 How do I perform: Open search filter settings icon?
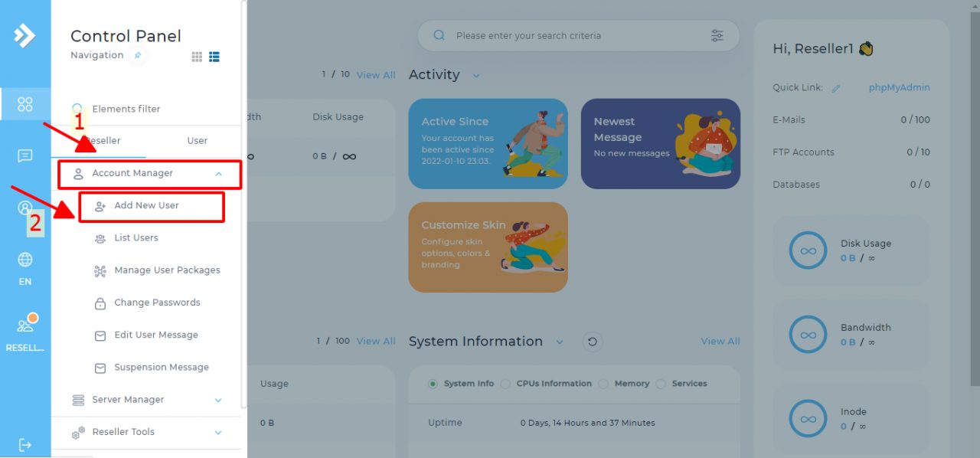(717, 35)
